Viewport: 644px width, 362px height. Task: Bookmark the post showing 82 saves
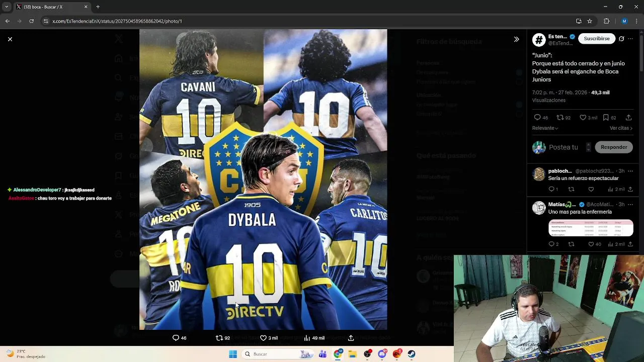click(606, 118)
